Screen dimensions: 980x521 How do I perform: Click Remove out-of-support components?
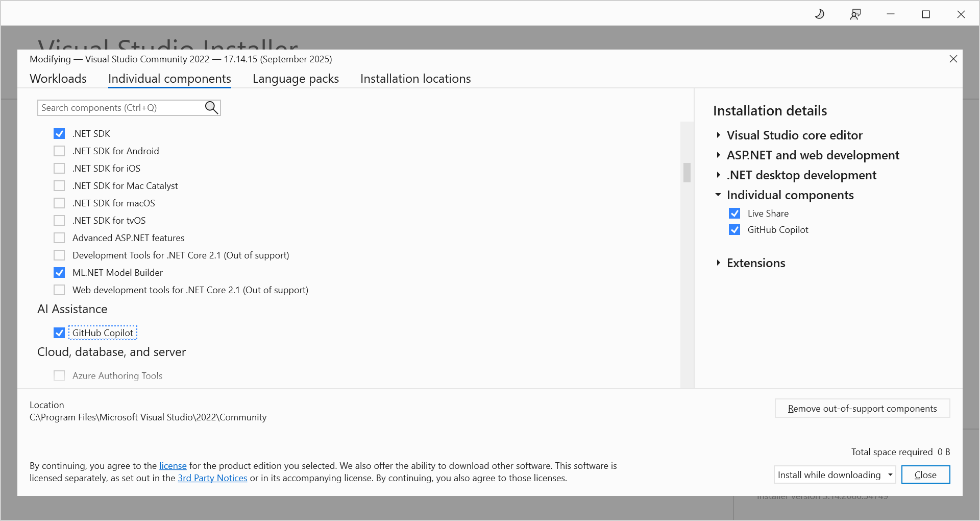point(862,408)
